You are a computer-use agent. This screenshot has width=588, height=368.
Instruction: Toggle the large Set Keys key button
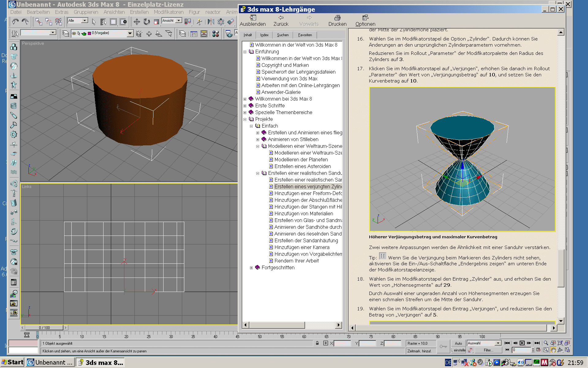click(x=443, y=347)
